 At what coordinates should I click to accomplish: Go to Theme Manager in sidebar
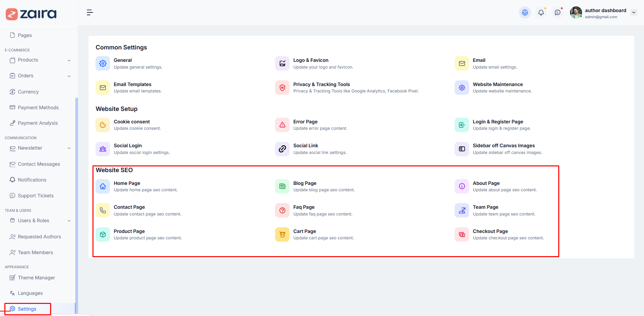[x=36, y=278]
